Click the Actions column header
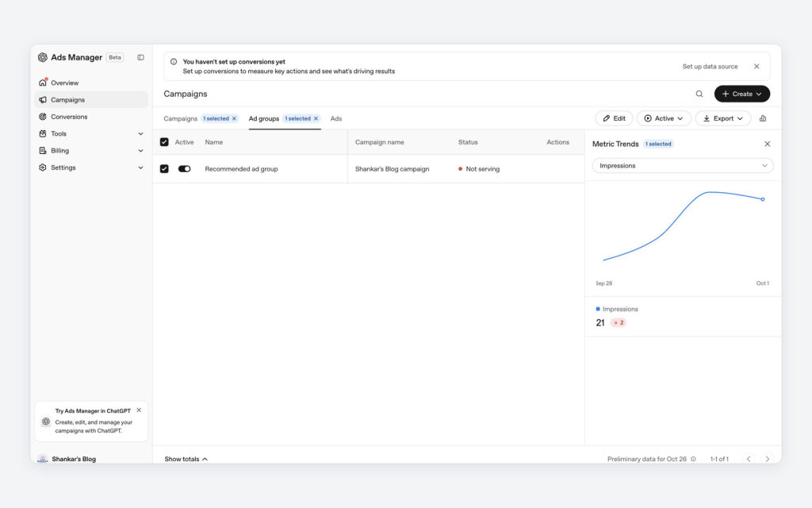The height and width of the screenshot is (508, 812). point(557,142)
